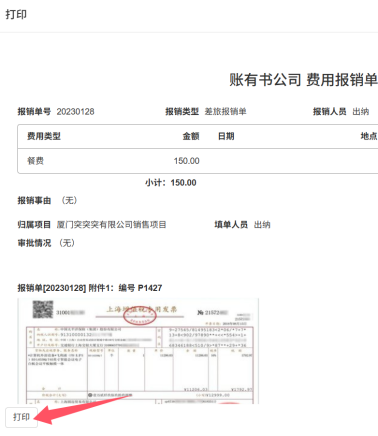Viewport: 378px width, 436px height.
Task: Click the 厦门突突突有限公司销售项目 project name
Action: click(111, 225)
